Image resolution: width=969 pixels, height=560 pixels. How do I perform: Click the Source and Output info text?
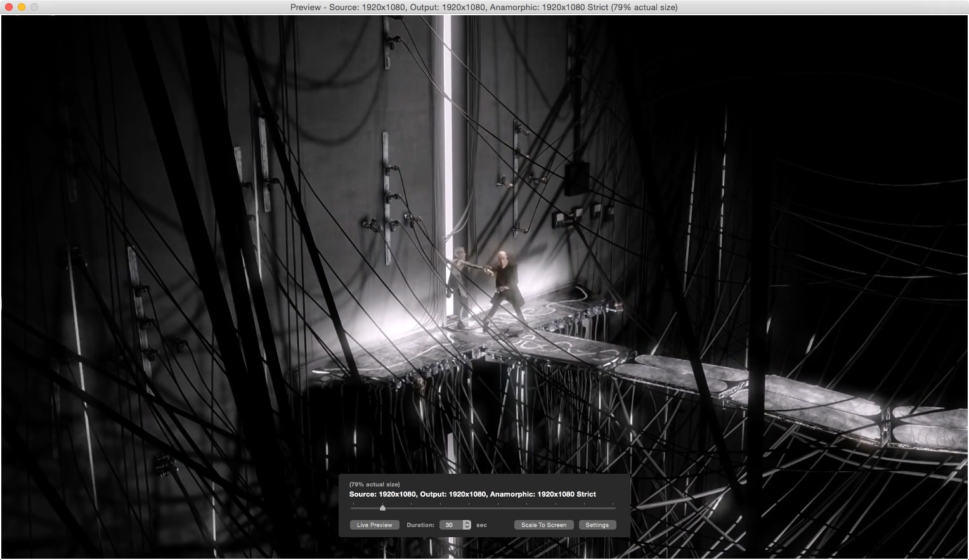472,494
